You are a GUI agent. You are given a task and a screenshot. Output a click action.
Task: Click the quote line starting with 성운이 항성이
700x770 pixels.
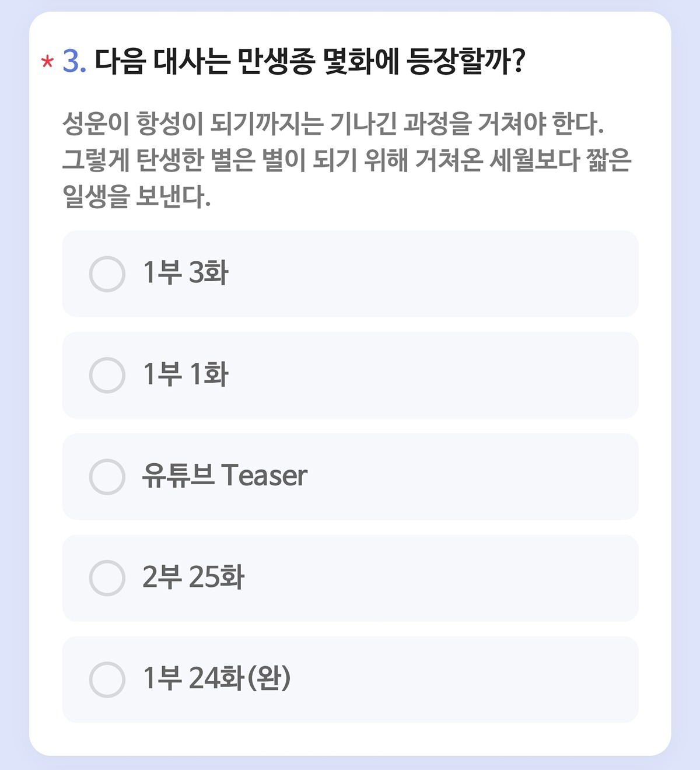coord(332,124)
